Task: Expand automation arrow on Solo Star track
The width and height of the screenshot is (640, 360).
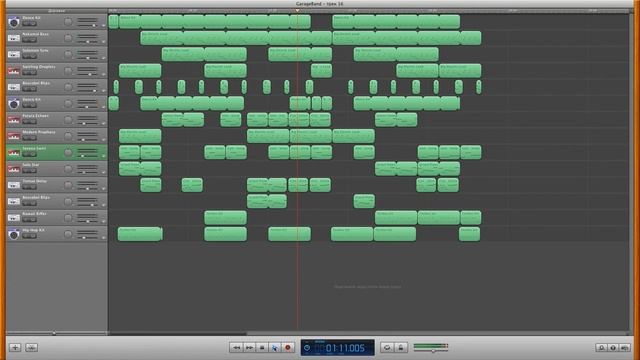Action: [x=103, y=173]
